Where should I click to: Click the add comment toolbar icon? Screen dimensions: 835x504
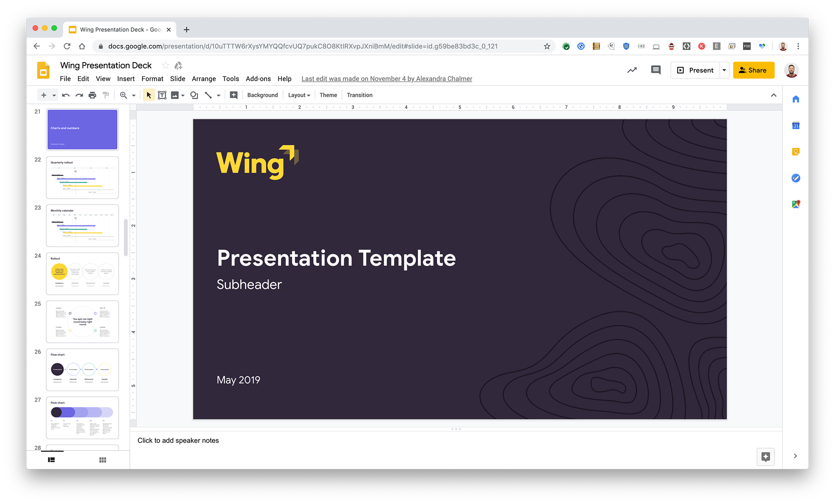pyautogui.click(x=234, y=95)
